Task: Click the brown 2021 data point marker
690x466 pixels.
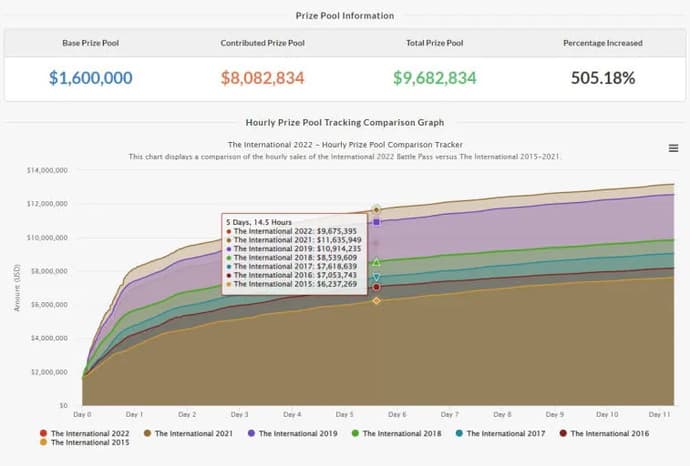Action: click(x=376, y=209)
